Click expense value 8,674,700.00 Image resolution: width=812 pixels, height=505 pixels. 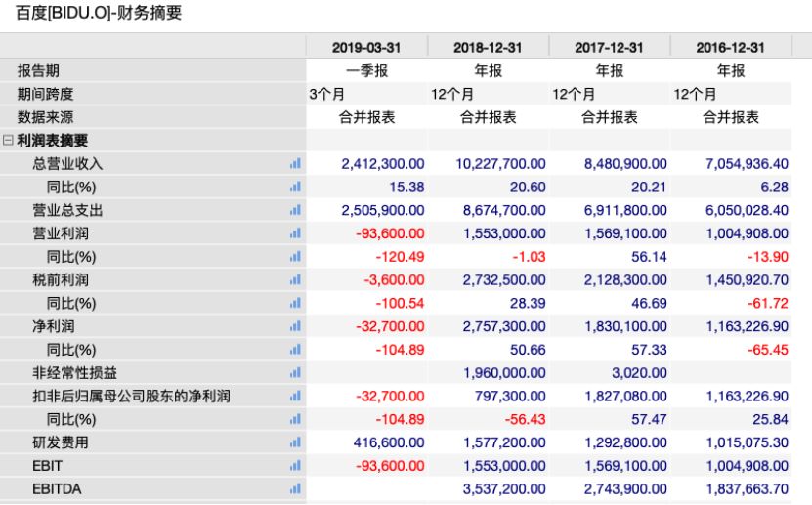(x=504, y=211)
